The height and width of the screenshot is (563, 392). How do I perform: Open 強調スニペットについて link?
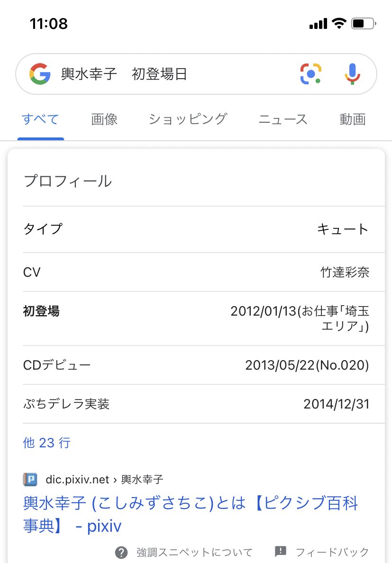click(194, 552)
